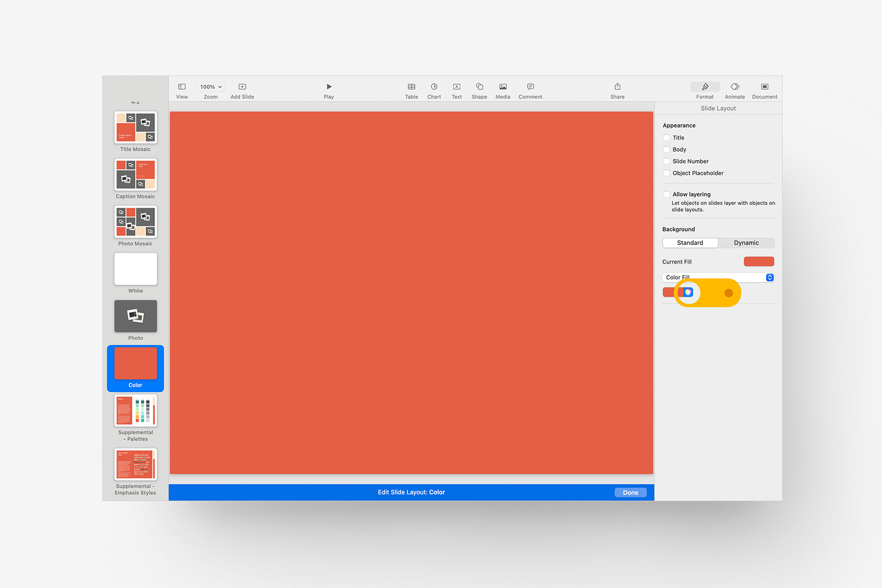The width and height of the screenshot is (882, 588).
Task: Click the Slide Layout header text
Action: point(718,108)
